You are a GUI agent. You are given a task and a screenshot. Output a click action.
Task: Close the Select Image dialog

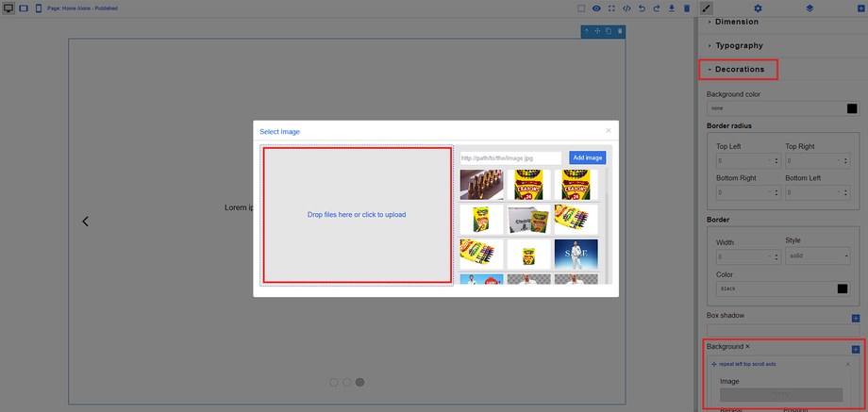(x=609, y=130)
